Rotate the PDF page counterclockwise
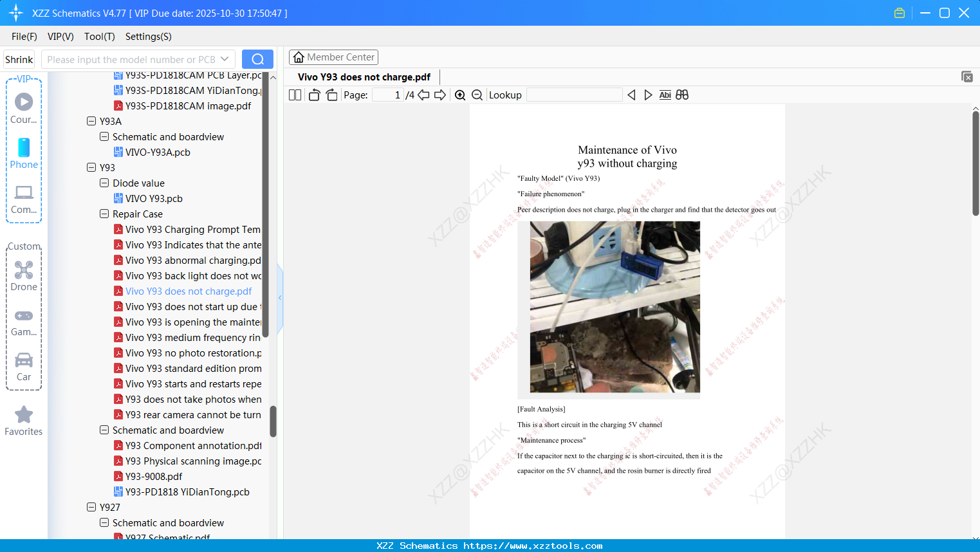Viewport: 980px width, 552px height. click(314, 95)
